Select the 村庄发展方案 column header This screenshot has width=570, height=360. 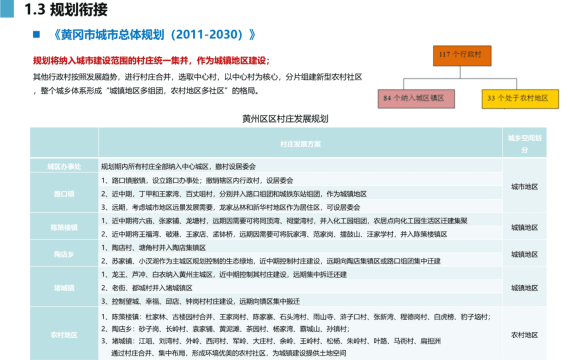(x=300, y=144)
